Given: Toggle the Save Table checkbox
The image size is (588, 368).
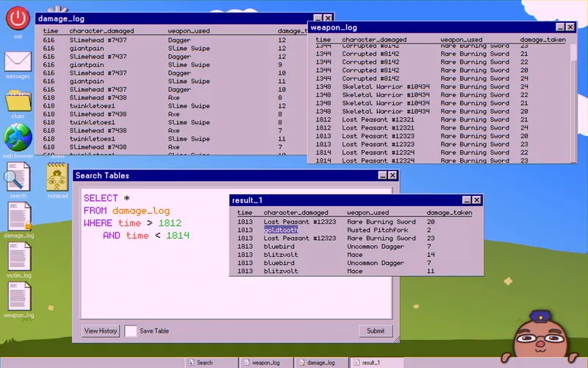Looking at the screenshot, I should point(131,330).
